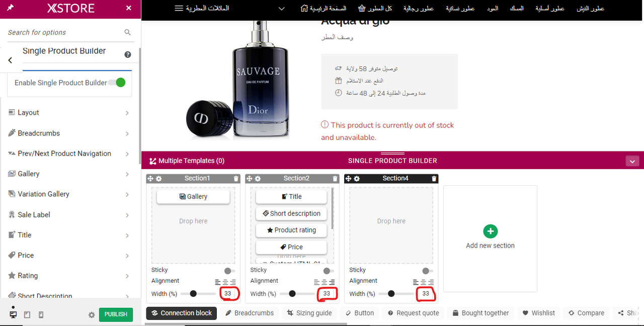This screenshot has width=644, height=326.
Task: Delete Section1 with its trash icon
Action: [x=236, y=179]
